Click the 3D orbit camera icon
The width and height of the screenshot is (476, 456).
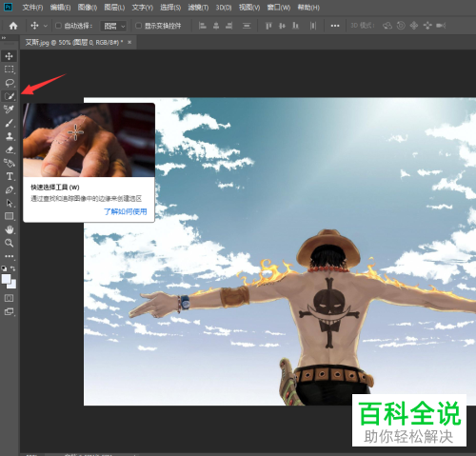[387, 26]
